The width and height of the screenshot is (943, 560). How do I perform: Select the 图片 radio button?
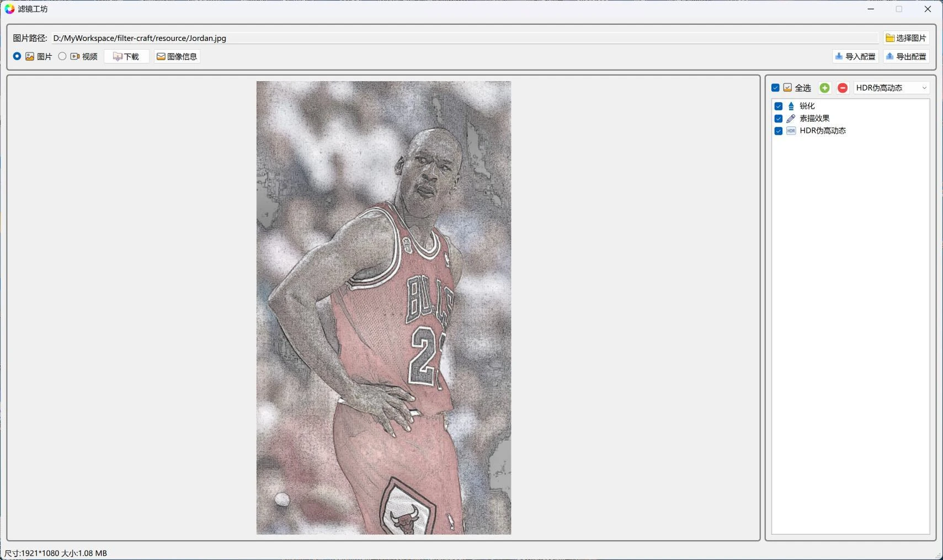click(x=17, y=56)
